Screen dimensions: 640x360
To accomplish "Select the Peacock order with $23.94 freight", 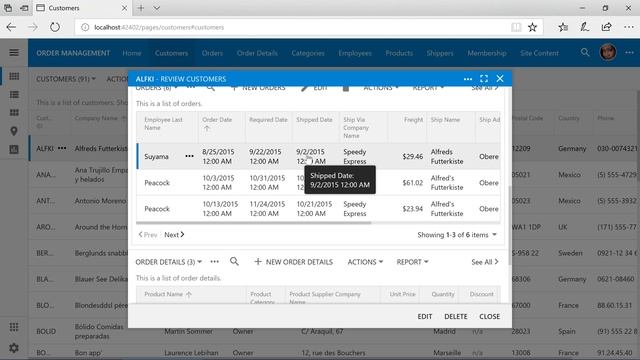I will [318, 209].
